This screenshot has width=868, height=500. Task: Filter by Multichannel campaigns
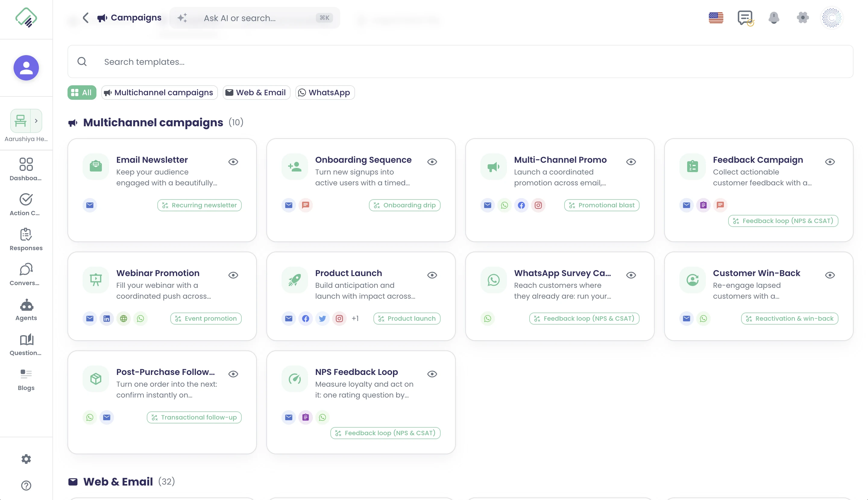pyautogui.click(x=159, y=93)
